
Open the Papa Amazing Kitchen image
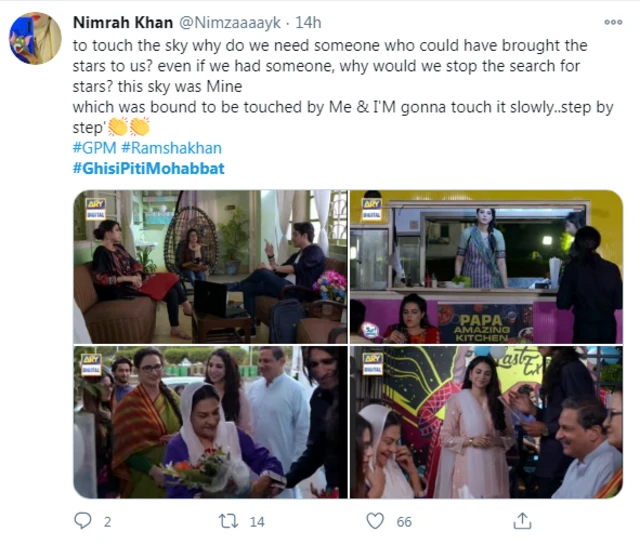(x=487, y=267)
